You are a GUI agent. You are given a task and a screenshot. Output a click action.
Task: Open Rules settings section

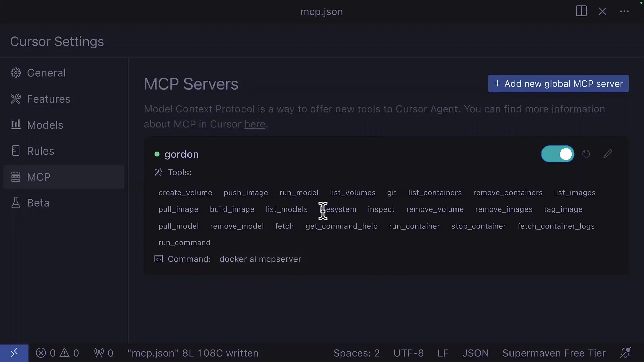point(64,151)
